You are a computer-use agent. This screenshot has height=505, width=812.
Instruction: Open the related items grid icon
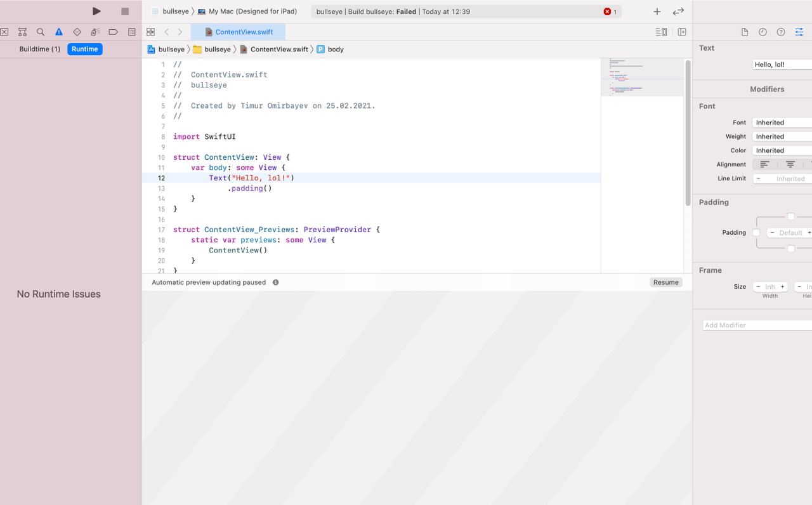point(150,32)
